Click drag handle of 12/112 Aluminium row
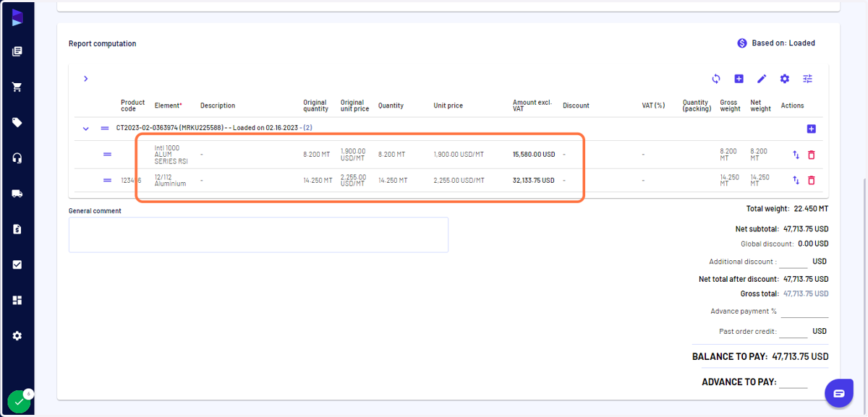The height and width of the screenshot is (417, 868). [107, 180]
